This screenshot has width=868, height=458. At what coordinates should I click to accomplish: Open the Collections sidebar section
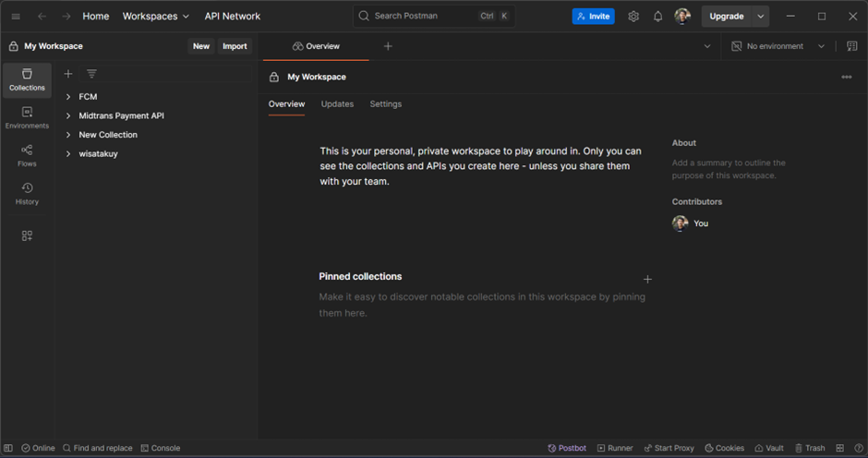tap(27, 79)
